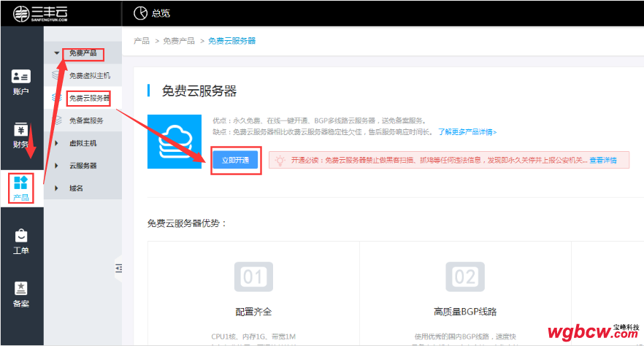Click the 立即开通 button

235,160
